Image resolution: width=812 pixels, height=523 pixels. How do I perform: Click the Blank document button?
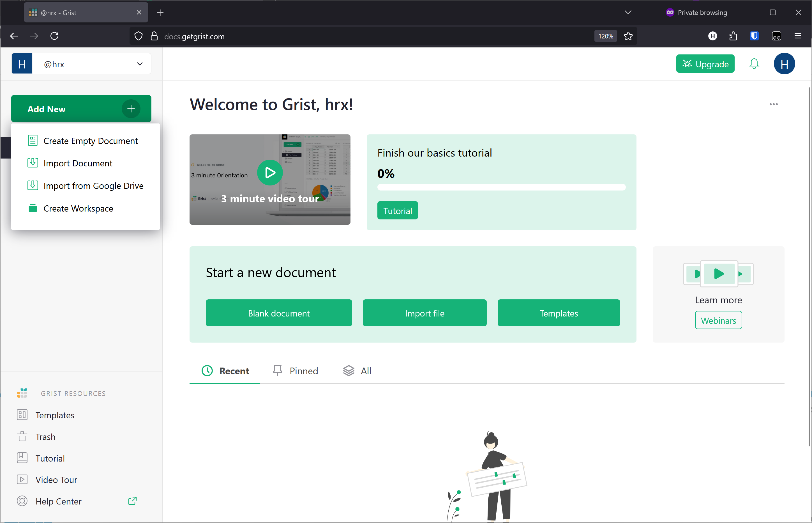click(x=279, y=313)
